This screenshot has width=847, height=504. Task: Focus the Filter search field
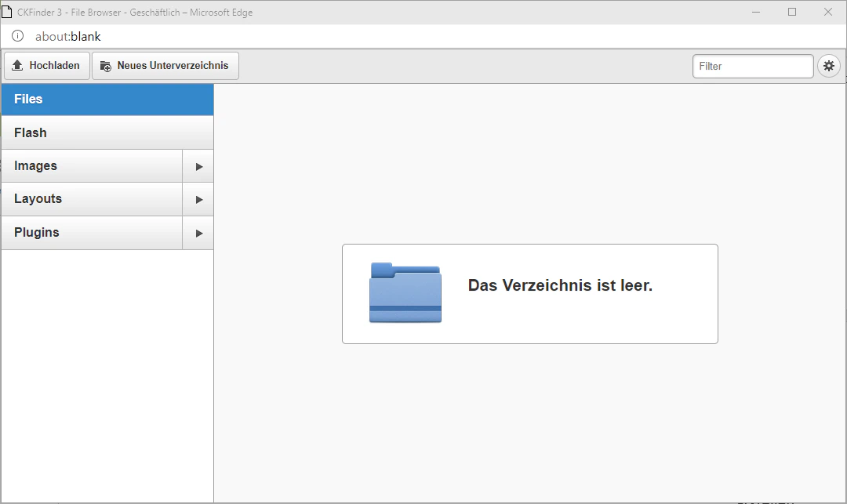[x=753, y=66]
